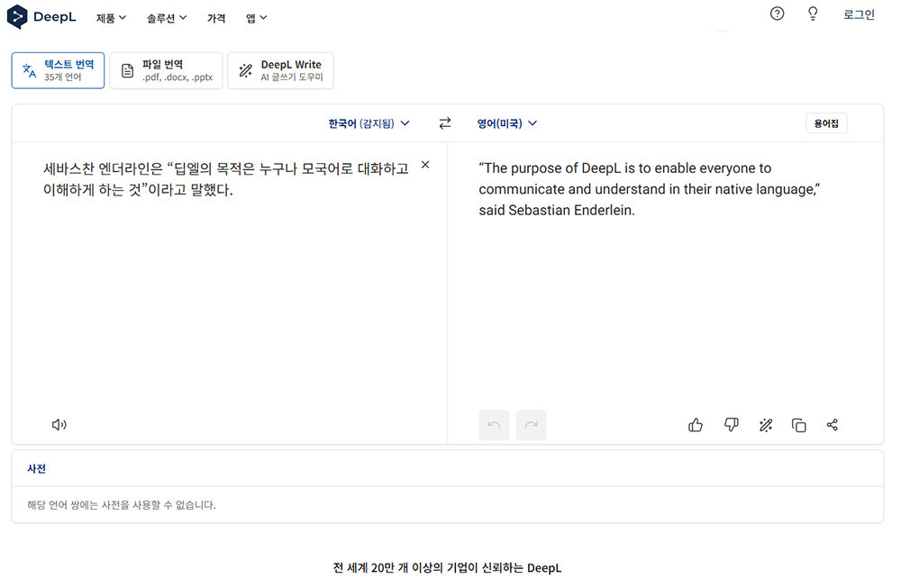Give thumbs up to the translation
Image resolution: width=901 pixels, height=588 pixels.
click(x=696, y=425)
